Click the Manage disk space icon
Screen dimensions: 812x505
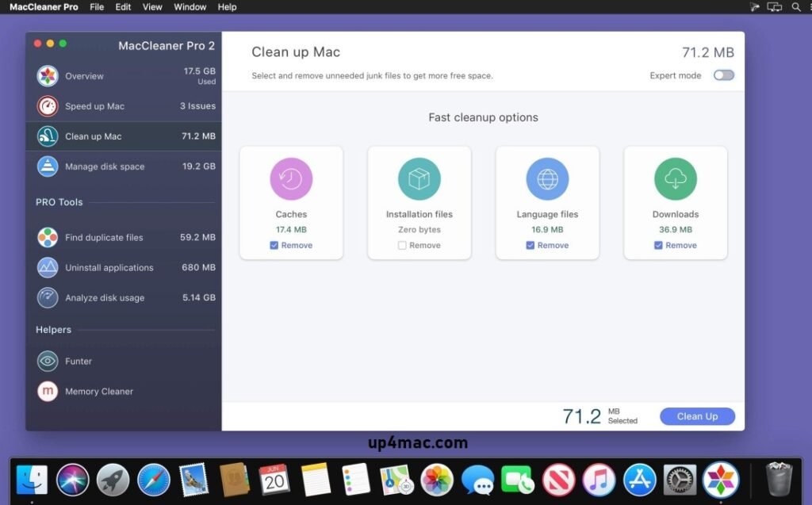[x=48, y=166]
